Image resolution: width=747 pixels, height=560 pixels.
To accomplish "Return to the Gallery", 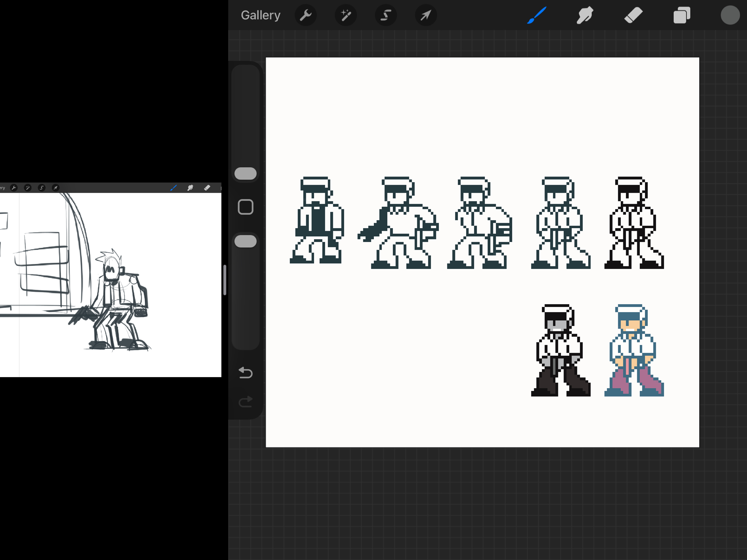I will (260, 15).
